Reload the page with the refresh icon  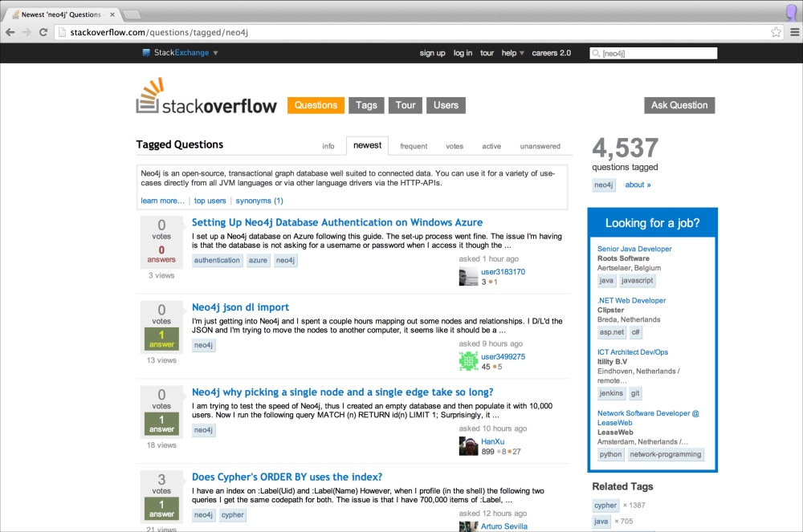coord(43,32)
